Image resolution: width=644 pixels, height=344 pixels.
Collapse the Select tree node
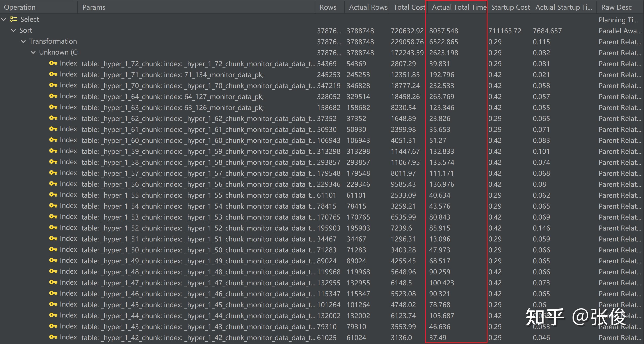(4, 20)
